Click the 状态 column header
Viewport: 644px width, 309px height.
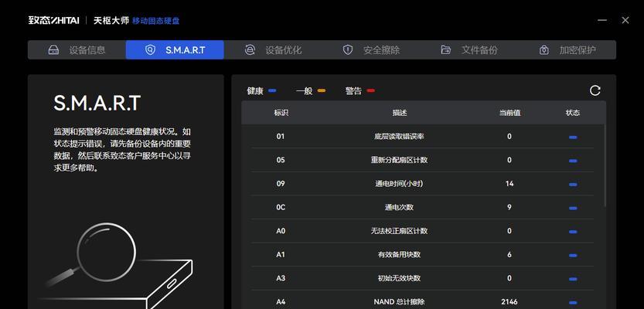coord(573,113)
